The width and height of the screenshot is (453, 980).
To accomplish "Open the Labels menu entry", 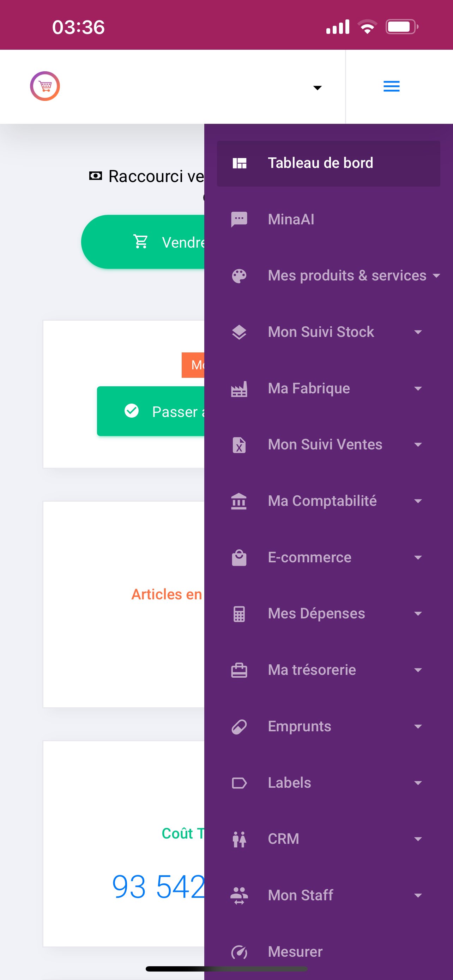I will coord(328,782).
